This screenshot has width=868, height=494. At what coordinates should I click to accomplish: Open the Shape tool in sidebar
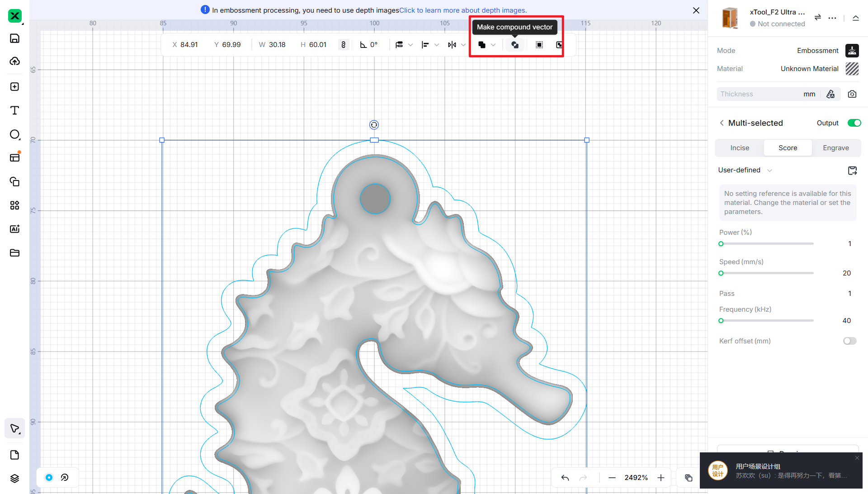pos(14,134)
